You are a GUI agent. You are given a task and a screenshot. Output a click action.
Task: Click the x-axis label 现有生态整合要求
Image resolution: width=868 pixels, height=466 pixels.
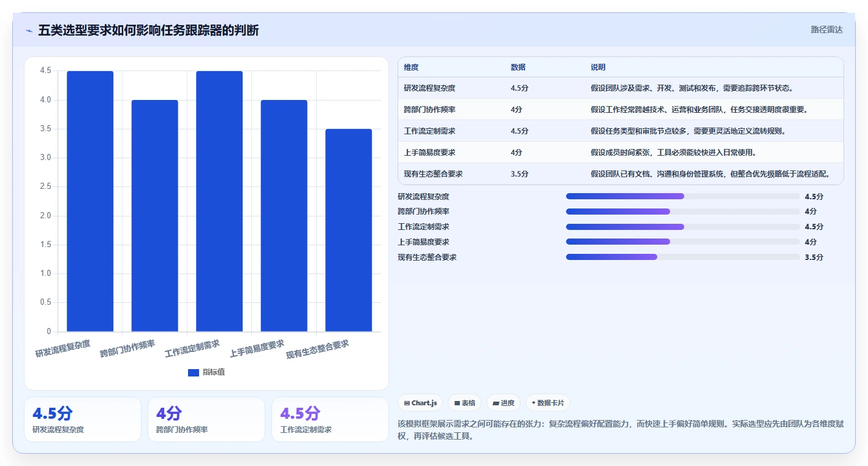click(317, 349)
